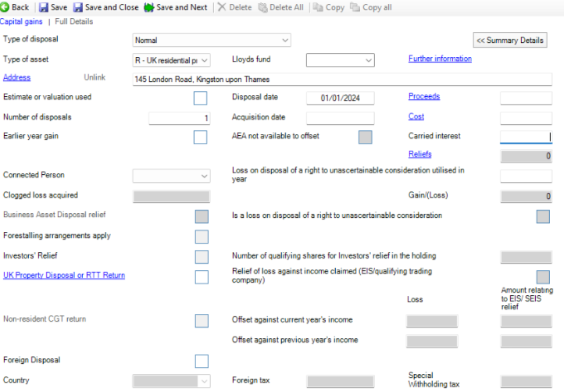Toggle Relief of loss against income claimed checkbox
The width and height of the screenshot is (564, 392).
543,277
